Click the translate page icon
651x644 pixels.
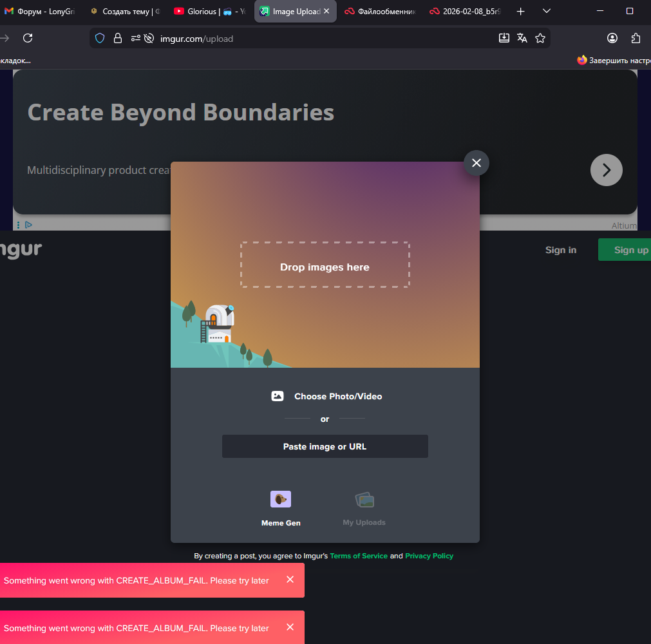(x=522, y=38)
